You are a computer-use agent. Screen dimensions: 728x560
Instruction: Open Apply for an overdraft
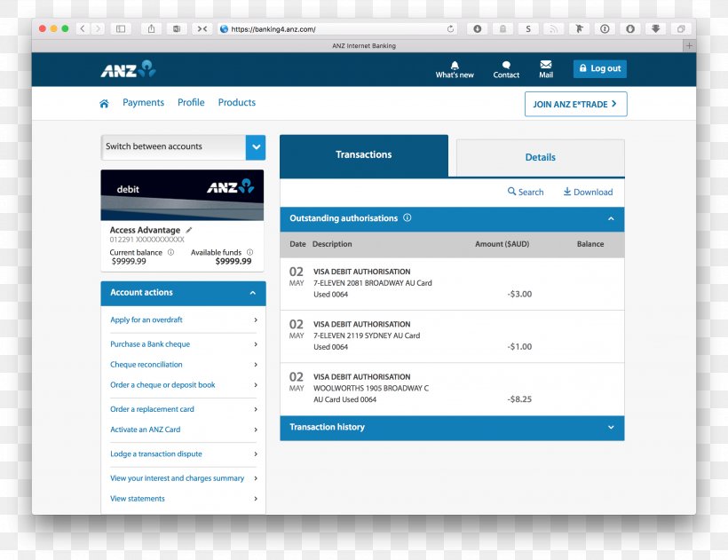184,319
